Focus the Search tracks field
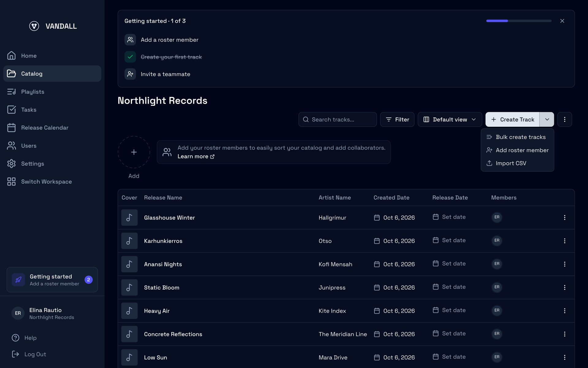The height and width of the screenshot is (368, 588). [x=337, y=119]
